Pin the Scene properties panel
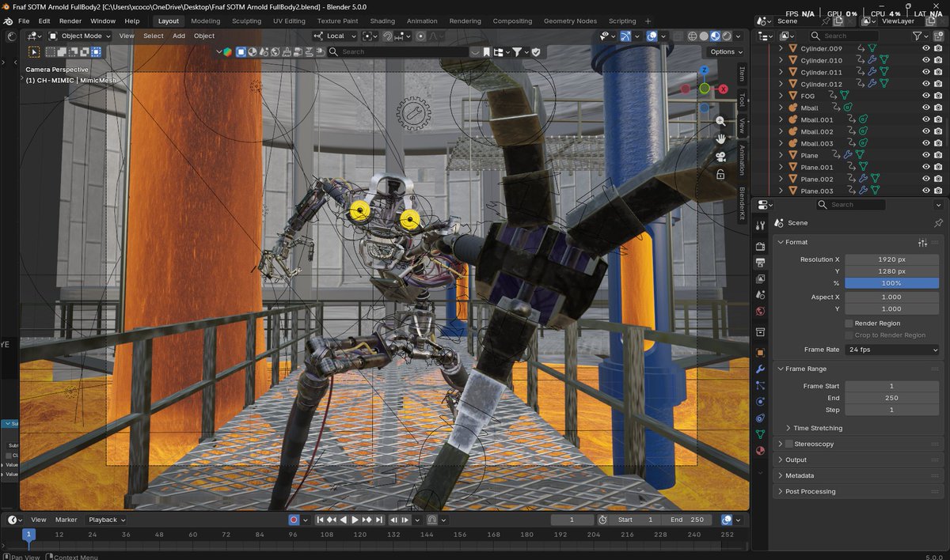This screenshot has width=950, height=560. [938, 223]
